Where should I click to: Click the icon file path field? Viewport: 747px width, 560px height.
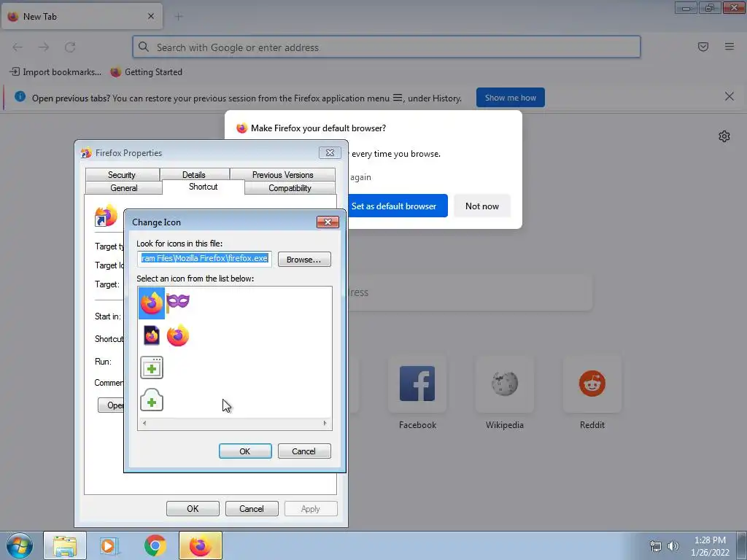click(204, 259)
